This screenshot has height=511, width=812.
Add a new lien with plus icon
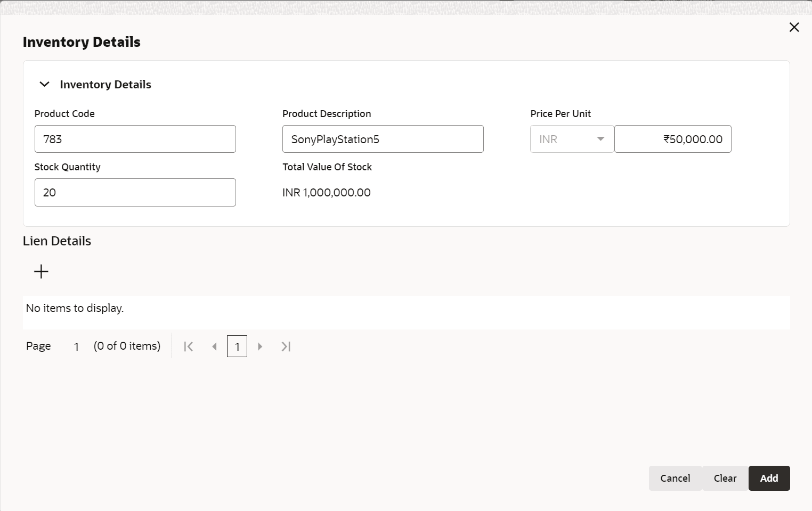pos(41,271)
